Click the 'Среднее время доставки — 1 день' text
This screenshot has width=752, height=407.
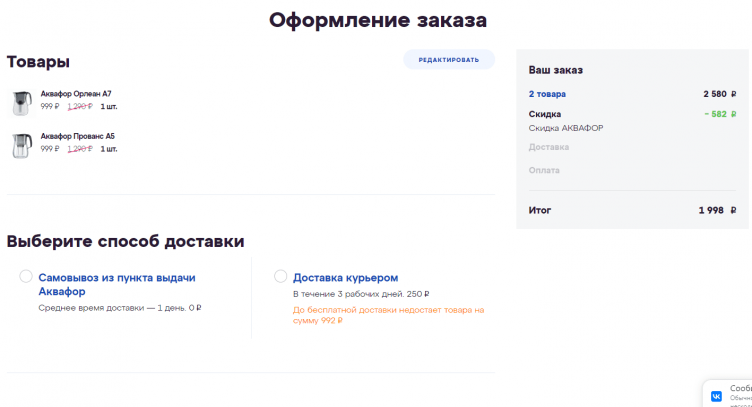click(x=112, y=308)
